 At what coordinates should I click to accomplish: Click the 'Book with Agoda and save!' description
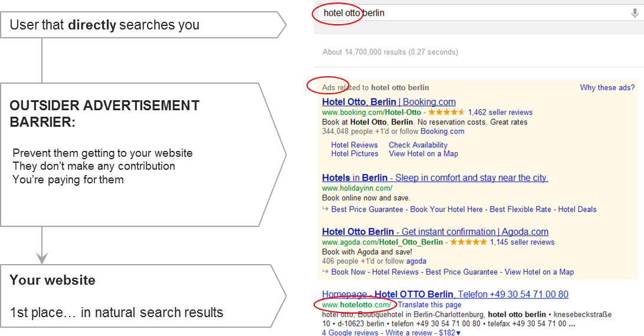point(367,252)
